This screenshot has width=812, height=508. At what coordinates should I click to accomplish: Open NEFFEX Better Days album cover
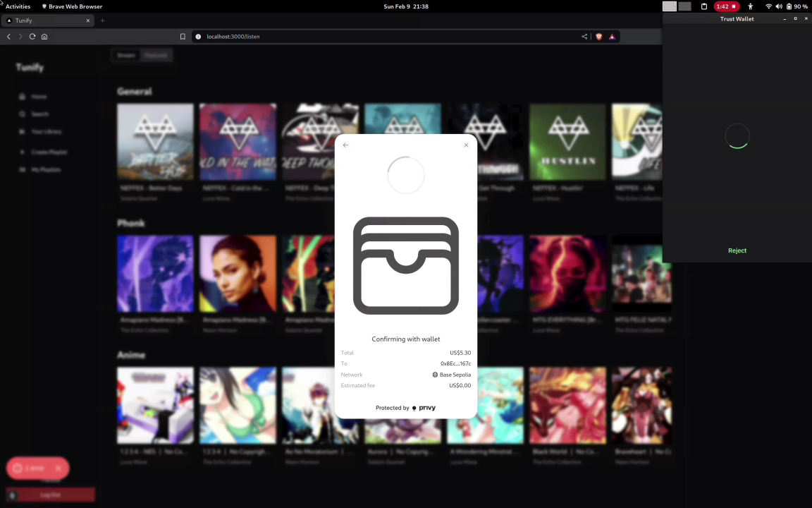pyautogui.click(x=155, y=142)
